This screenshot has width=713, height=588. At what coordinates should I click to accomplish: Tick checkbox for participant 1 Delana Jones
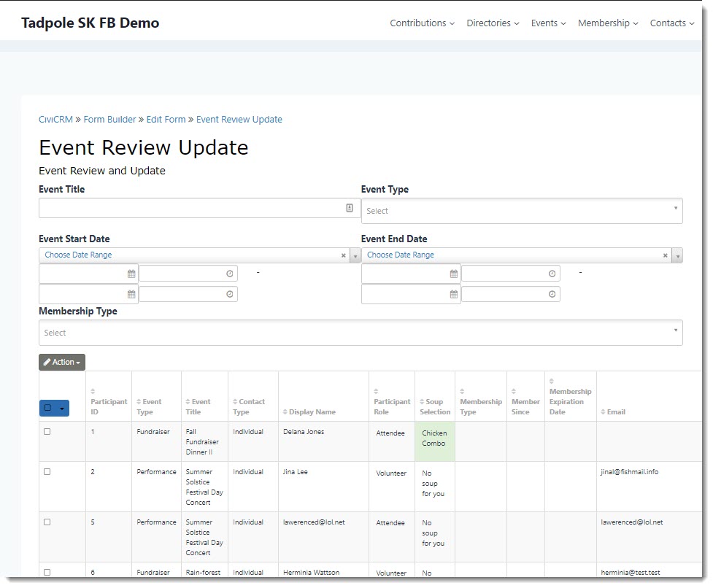click(x=47, y=432)
